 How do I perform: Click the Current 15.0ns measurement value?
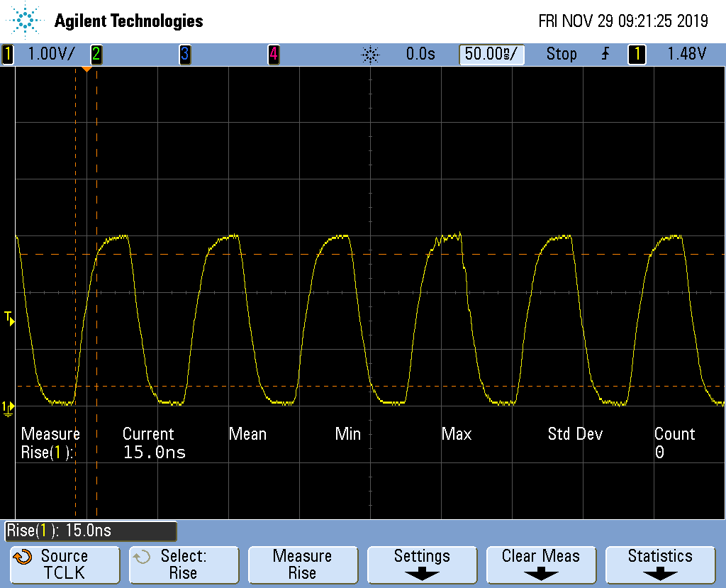coord(154,453)
